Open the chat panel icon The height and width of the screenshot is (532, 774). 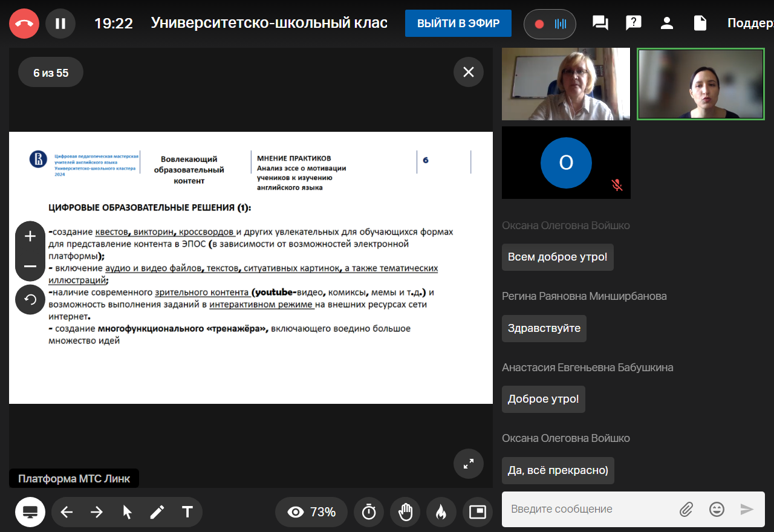(x=600, y=24)
